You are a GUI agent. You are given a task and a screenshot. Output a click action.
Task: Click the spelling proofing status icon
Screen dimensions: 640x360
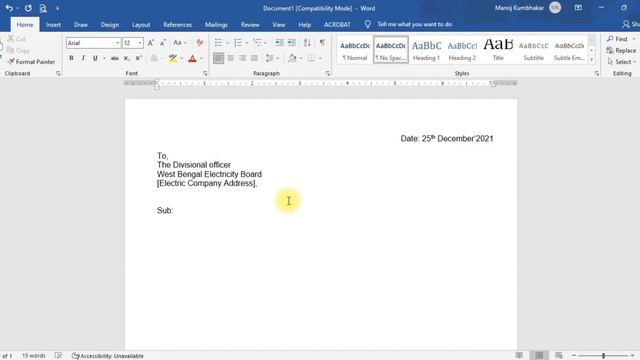pos(58,356)
